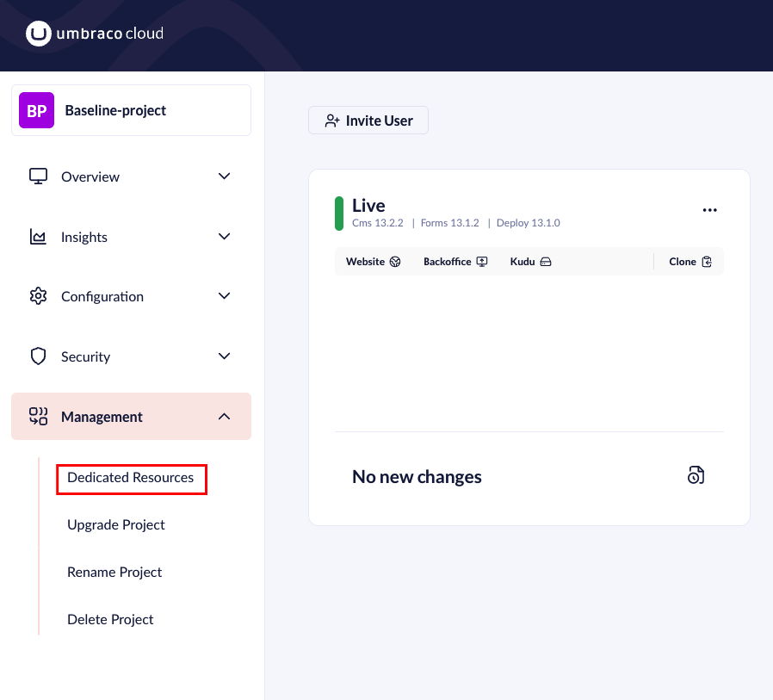The height and width of the screenshot is (700, 773).
Task: Click the add-user icon on Invite User
Action: click(x=332, y=121)
